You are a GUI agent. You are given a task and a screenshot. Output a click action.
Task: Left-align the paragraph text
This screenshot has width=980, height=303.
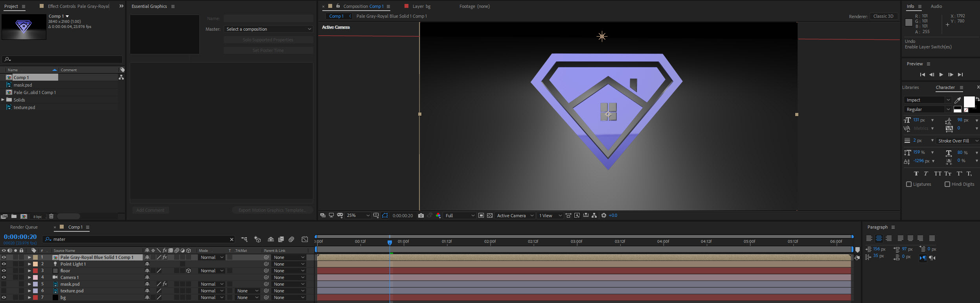click(869, 238)
